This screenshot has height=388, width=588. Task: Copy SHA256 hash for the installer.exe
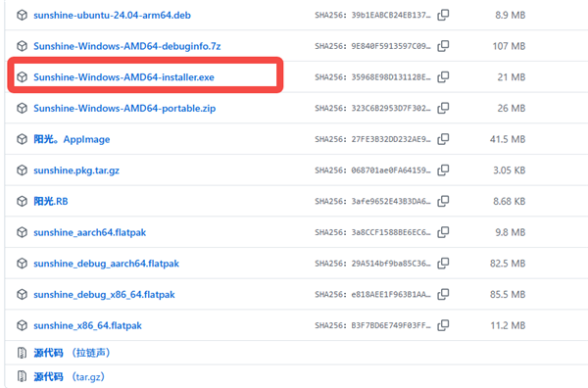(x=443, y=77)
